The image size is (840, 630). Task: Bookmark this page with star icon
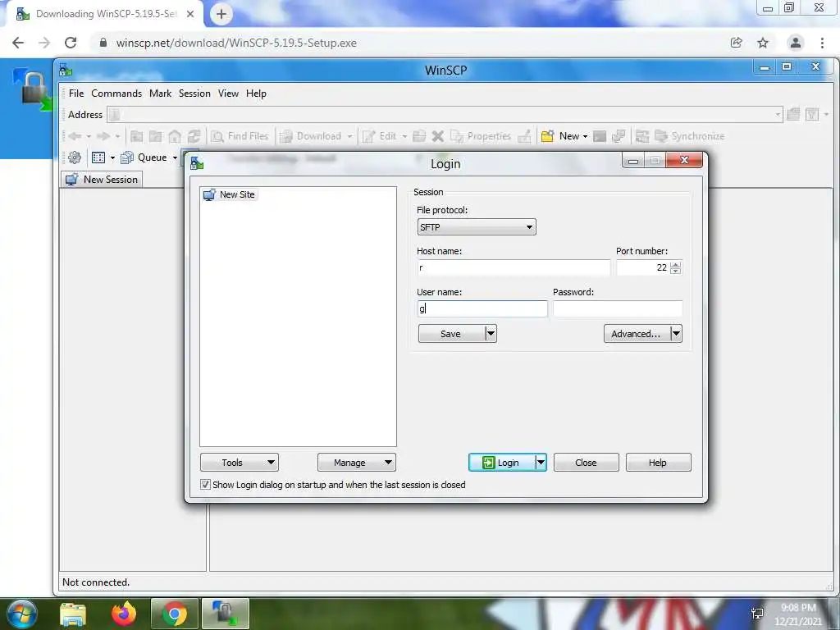(763, 43)
